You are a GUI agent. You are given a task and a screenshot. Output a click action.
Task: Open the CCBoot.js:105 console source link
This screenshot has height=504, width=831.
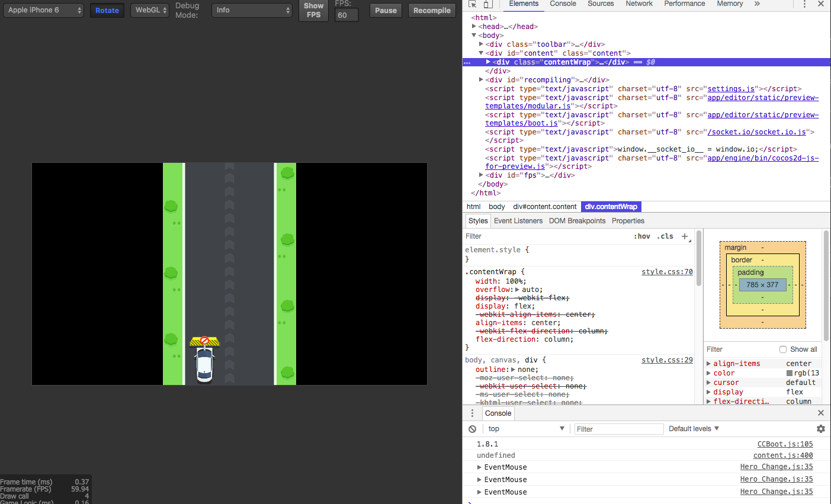(x=785, y=444)
